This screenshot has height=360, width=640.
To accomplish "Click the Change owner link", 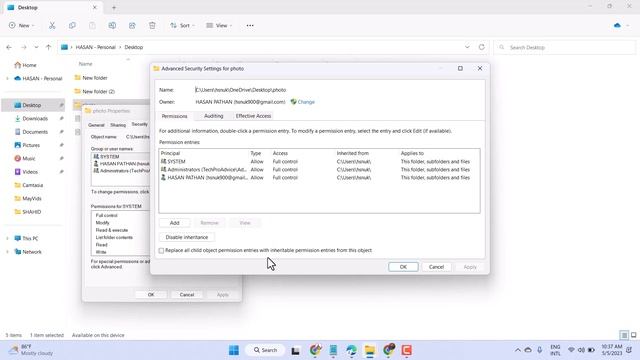I will (x=306, y=102).
